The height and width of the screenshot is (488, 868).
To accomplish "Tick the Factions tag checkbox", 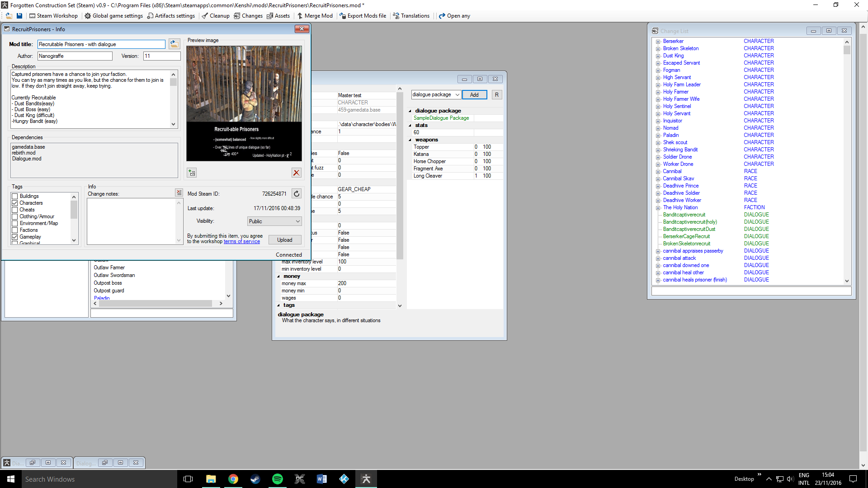I will point(15,230).
